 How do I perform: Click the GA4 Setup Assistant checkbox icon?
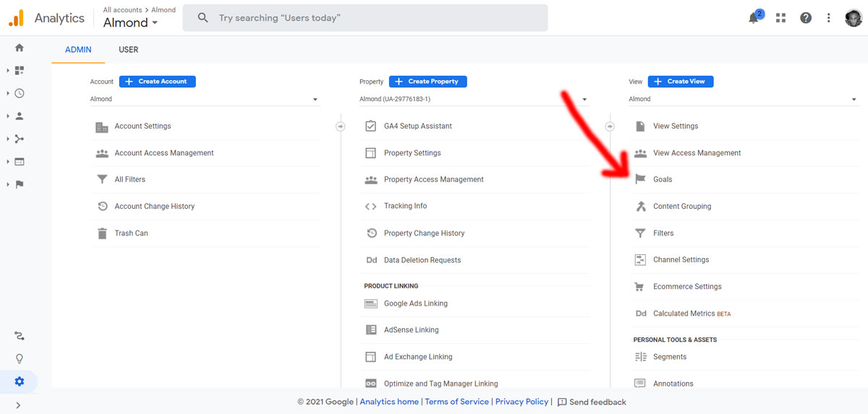coord(371,126)
